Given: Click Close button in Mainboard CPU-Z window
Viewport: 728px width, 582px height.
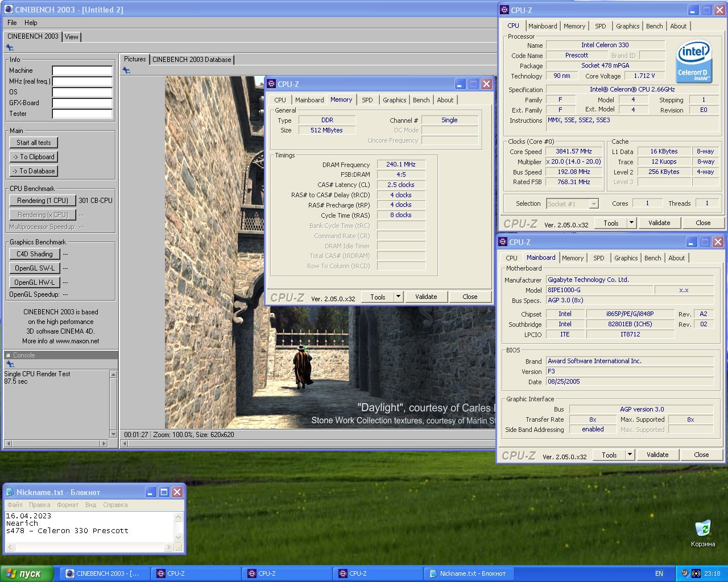Looking at the screenshot, I should pyautogui.click(x=701, y=455).
